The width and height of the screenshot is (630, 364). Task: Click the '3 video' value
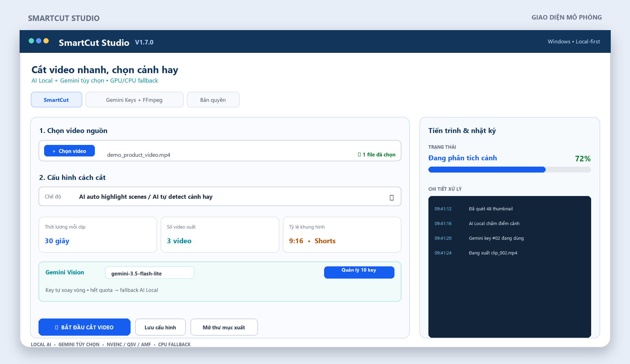(179, 241)
